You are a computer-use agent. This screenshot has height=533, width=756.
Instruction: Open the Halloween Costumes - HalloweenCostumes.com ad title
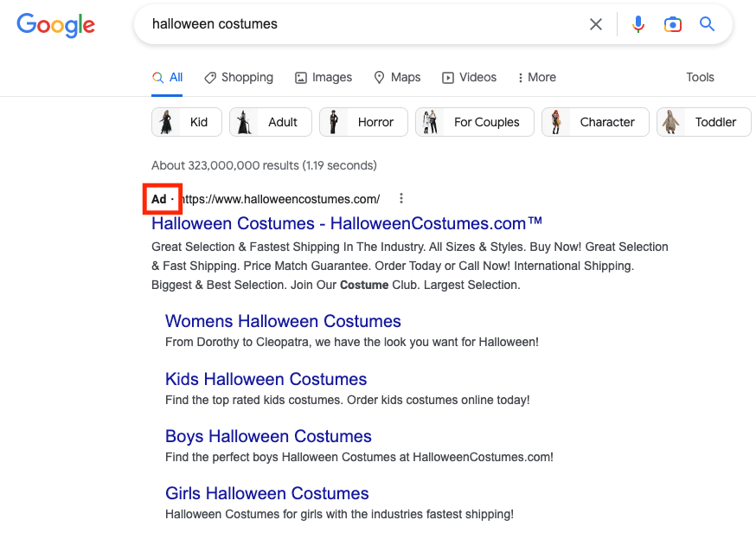347,223
